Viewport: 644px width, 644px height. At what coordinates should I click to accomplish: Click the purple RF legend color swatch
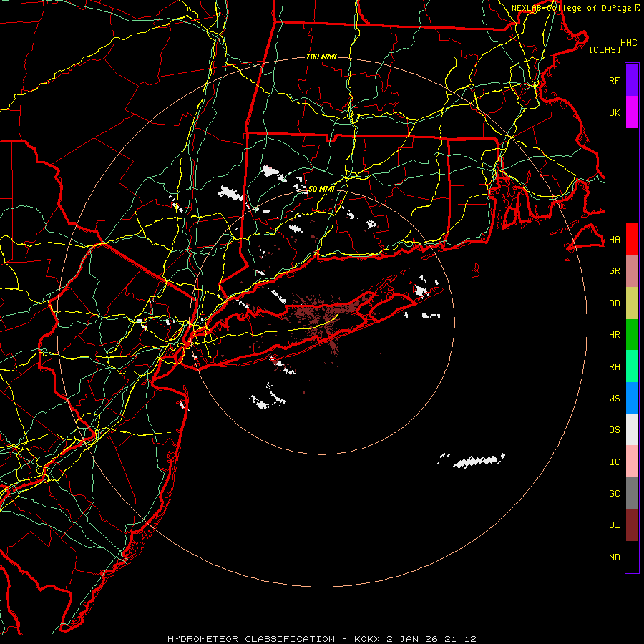click(632, 80)
